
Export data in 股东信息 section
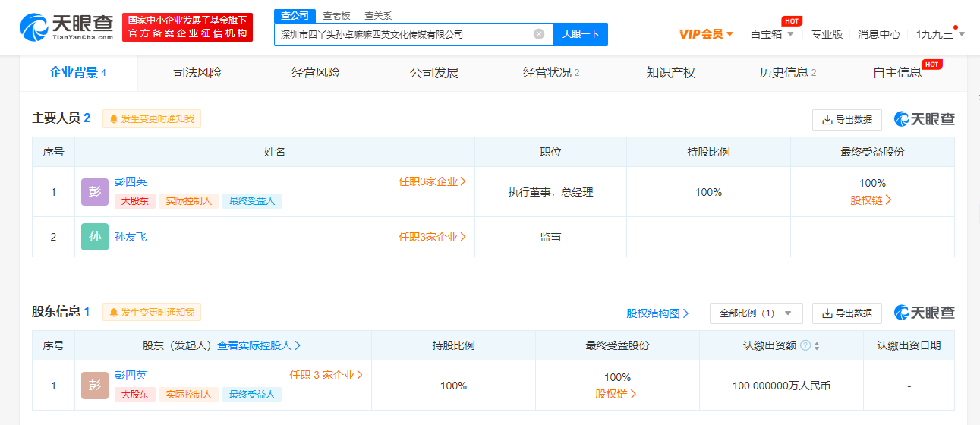click(847, 313)
